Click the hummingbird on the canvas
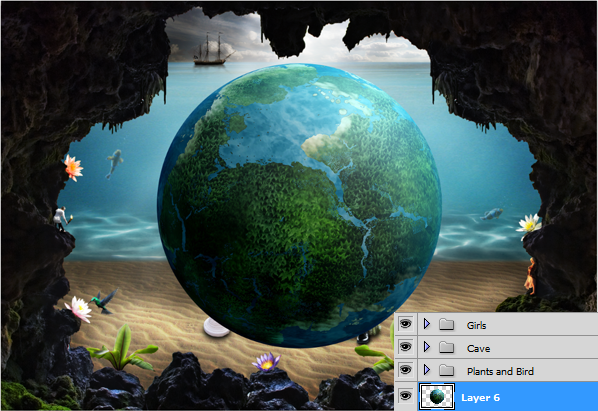598x411 pixels. tap(104, 301)
